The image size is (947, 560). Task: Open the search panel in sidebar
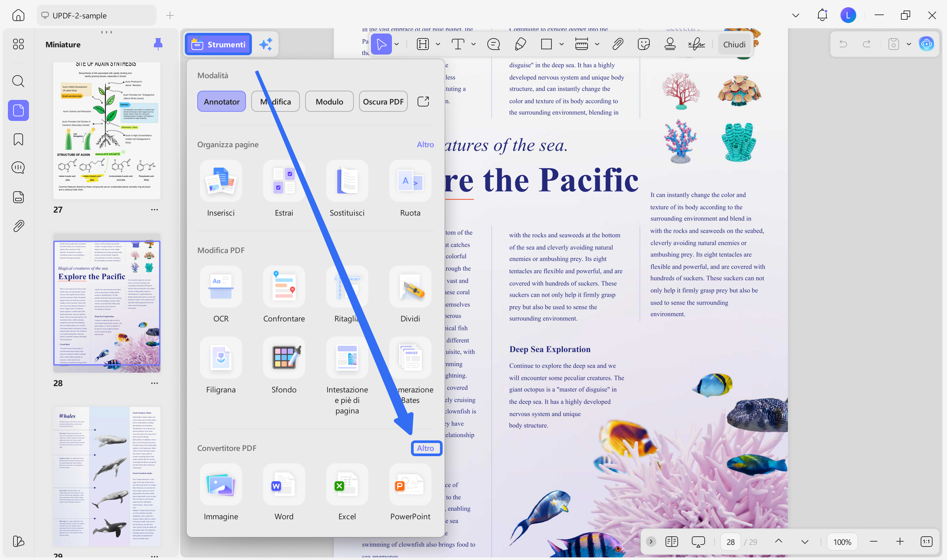tap(18, 81)
